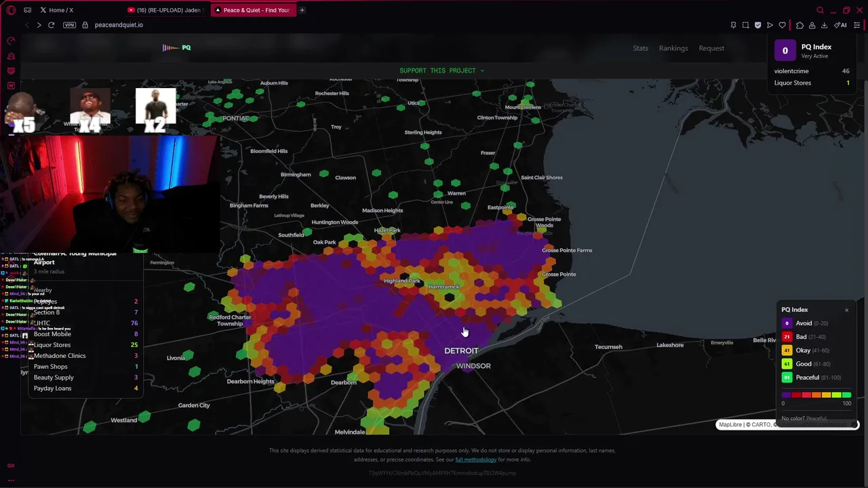Open the easy setup sliders icon
This screenshot has height=488, width=868.
click(857, 25)
